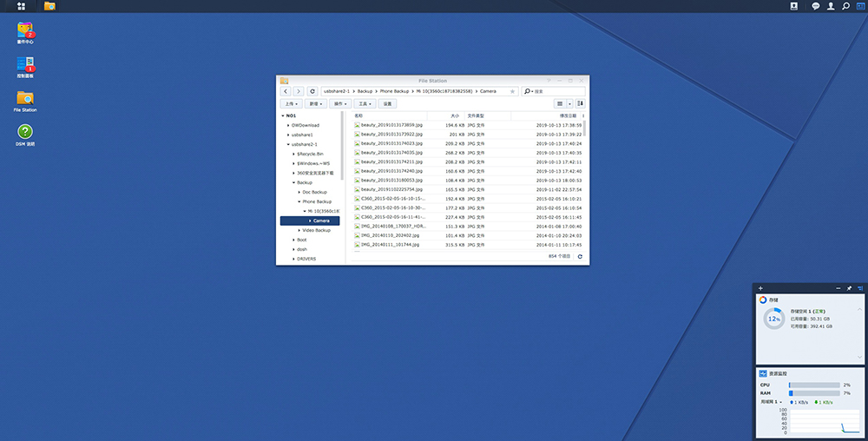Click the sort order icon in File Station
Image resolution: width=868 pixels, height=441 pixels.
tap(581, 103)
